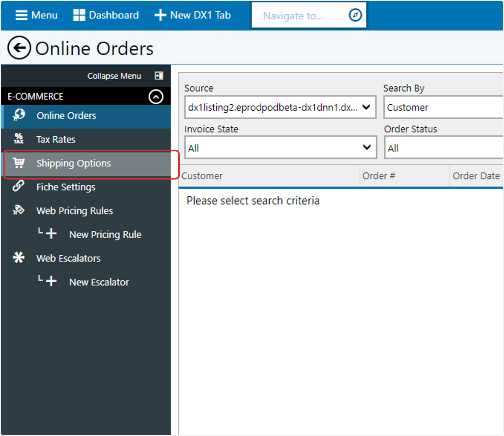The height and width of the screenshot is (436, 504).
Task: Create a New Pricing Rule
Action: coord(105,235)
